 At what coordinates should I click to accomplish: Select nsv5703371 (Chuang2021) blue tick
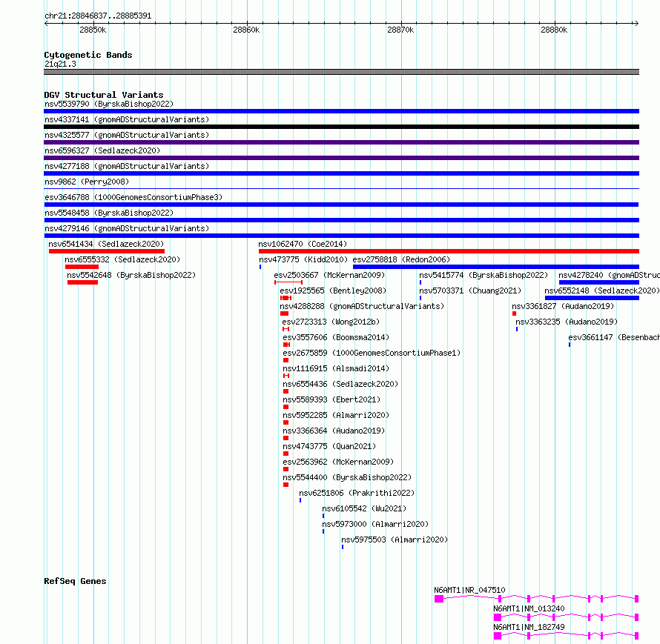click(420, 298)
